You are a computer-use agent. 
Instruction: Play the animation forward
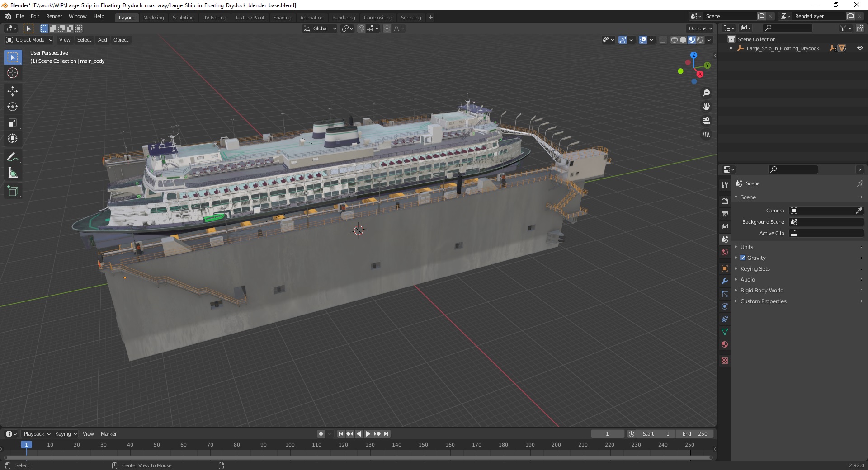(x=368, y=434)
